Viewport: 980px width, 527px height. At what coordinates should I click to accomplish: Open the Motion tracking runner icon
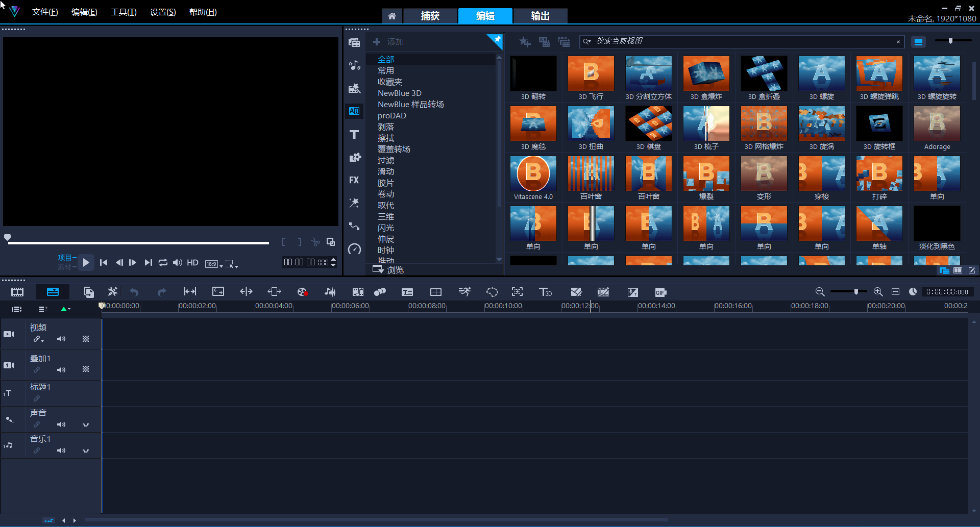pyautogui.click(x=464, y=292)
